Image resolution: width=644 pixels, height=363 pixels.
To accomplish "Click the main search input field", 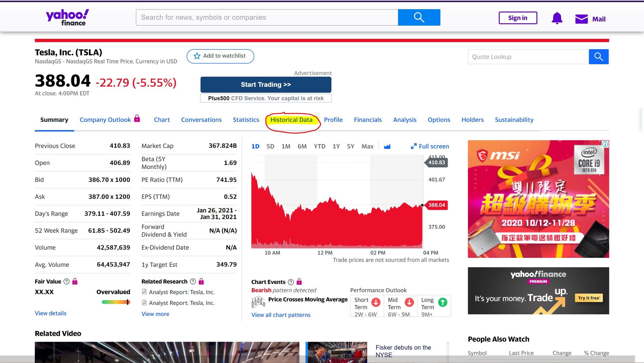I will click(266, 17).
